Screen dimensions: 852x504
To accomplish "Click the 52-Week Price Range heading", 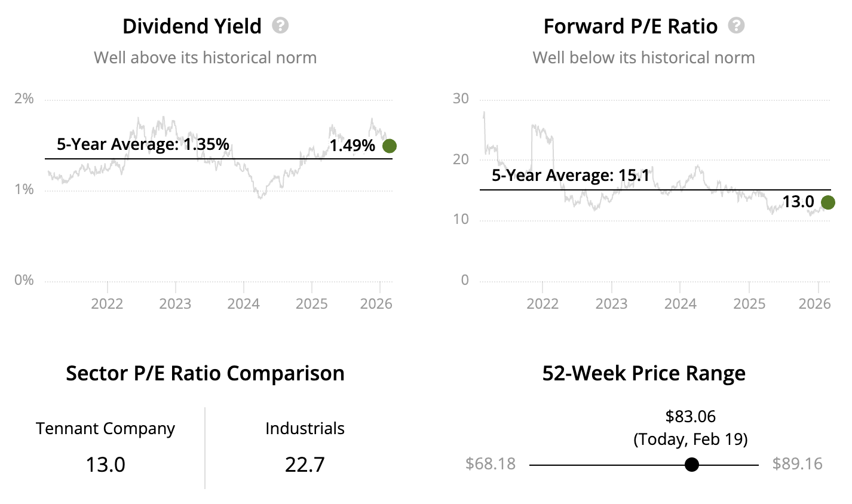I will point(643,373).
